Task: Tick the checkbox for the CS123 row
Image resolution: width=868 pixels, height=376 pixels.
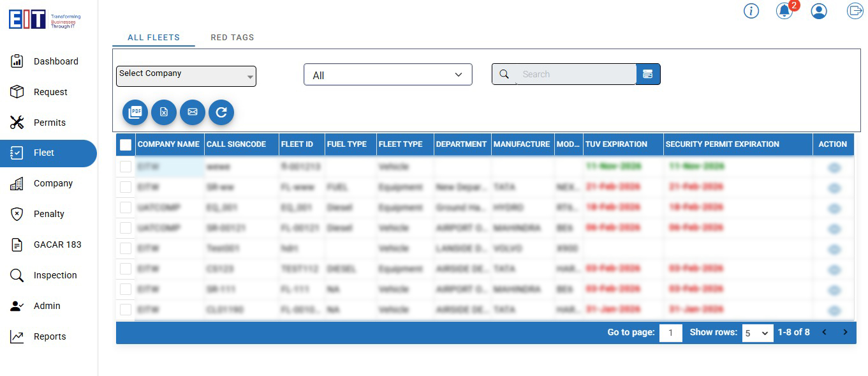Action: click(x=126, y=269)
